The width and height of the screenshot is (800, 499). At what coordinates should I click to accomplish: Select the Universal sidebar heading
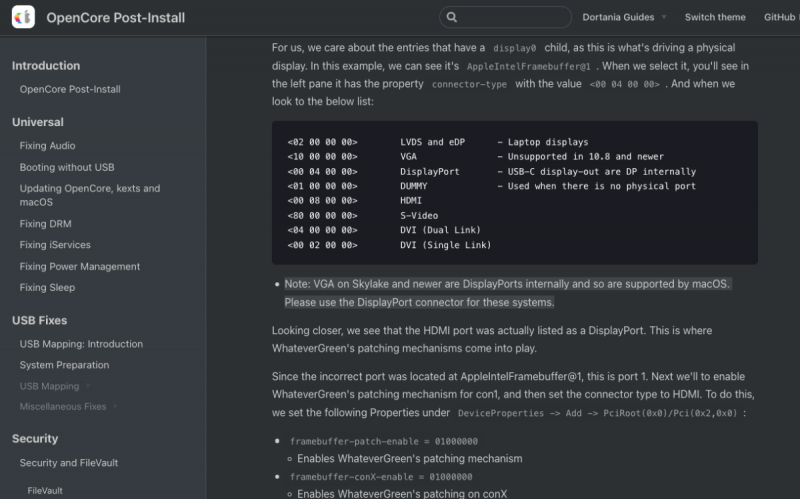click(38, 122)
